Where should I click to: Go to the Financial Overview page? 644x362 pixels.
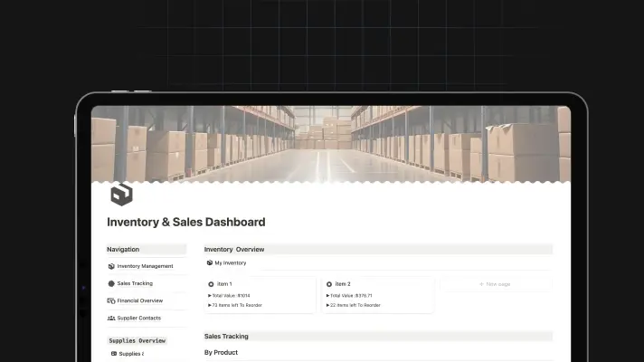pos(140,300)
